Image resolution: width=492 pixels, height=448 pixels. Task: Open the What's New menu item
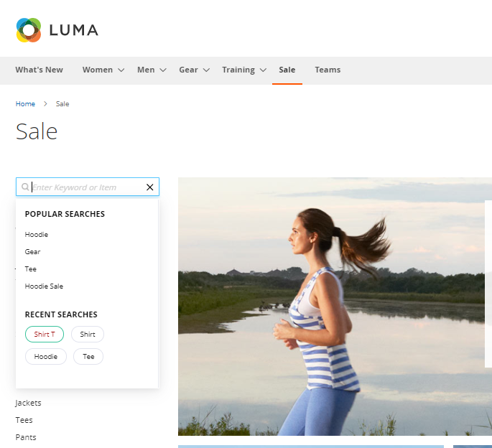pyautogui.click(x=40, y=70)
